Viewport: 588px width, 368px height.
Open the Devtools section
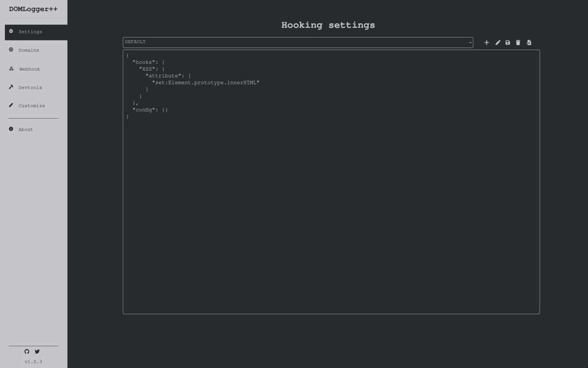tap(29, 87)
